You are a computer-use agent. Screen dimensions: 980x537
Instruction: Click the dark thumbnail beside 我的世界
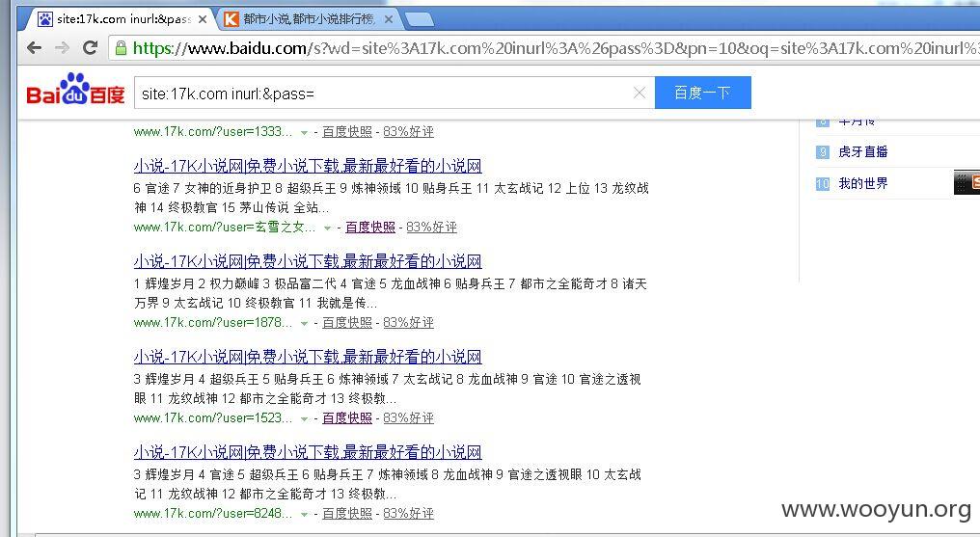click(x=966, y=183)
